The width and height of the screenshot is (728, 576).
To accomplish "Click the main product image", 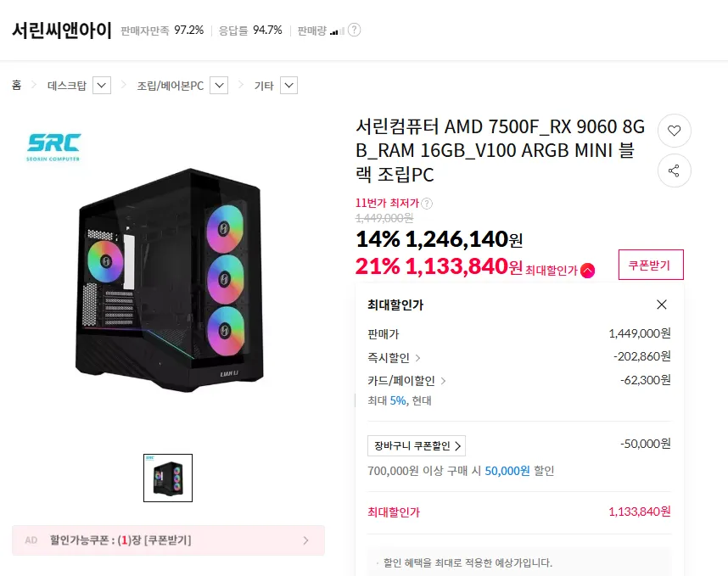I will [x=170, y=288].
